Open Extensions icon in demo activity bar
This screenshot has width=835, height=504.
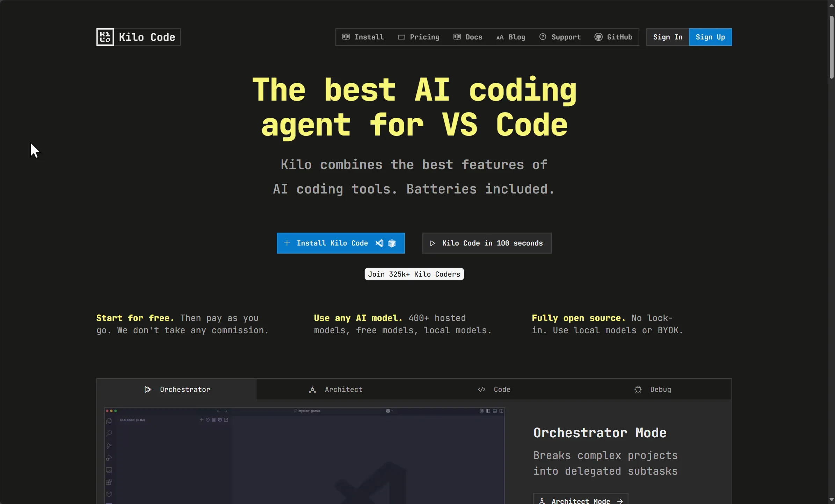[109, 482]
